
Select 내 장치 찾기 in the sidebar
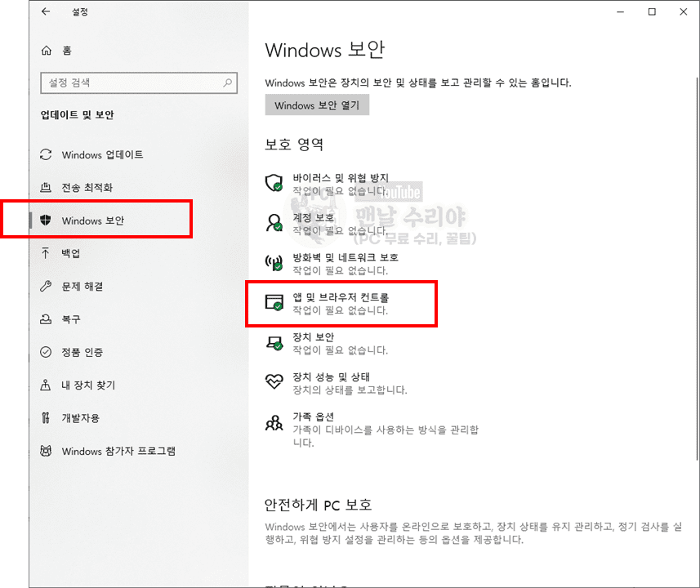87,385
